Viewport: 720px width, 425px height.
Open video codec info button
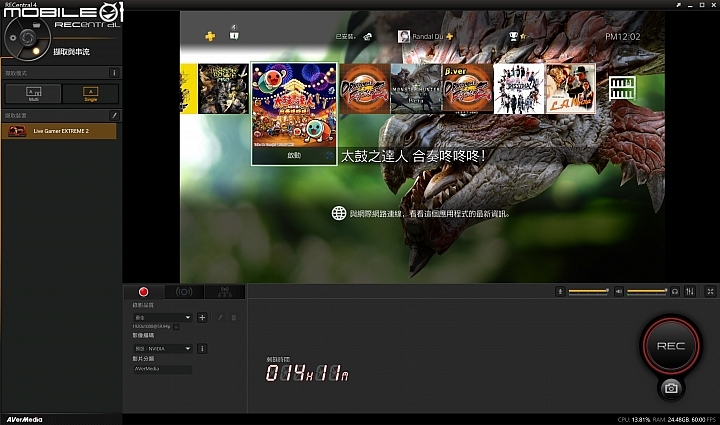click(202, 349)
